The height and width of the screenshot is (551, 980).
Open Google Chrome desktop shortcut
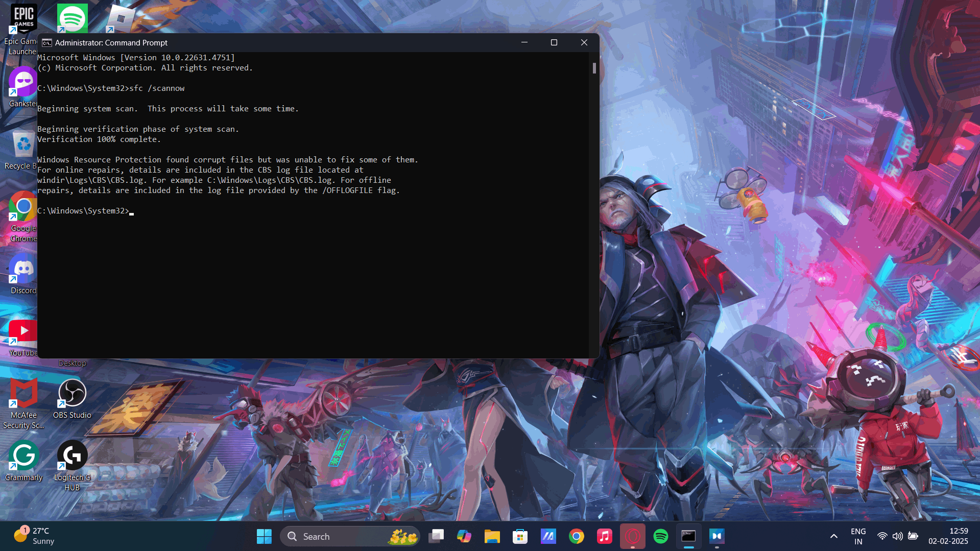23,217
